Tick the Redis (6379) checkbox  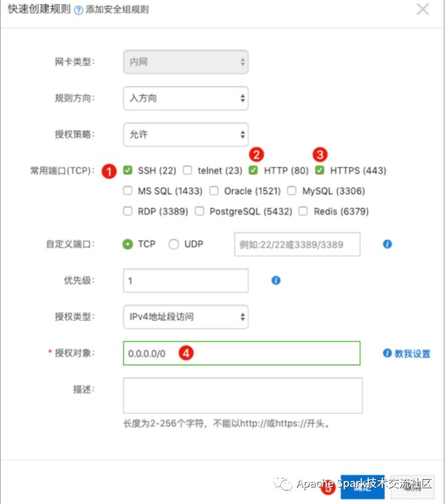303,211
